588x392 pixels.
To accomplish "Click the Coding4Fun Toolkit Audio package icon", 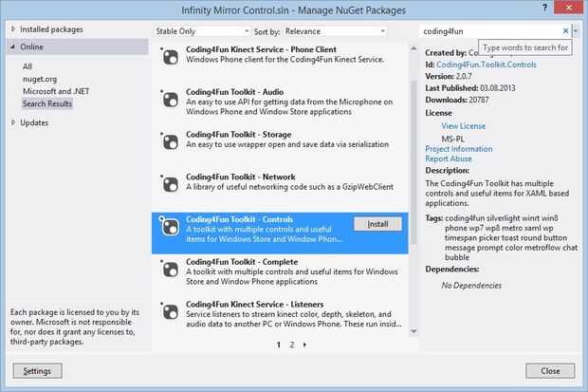I will click(x=171, y=100).
